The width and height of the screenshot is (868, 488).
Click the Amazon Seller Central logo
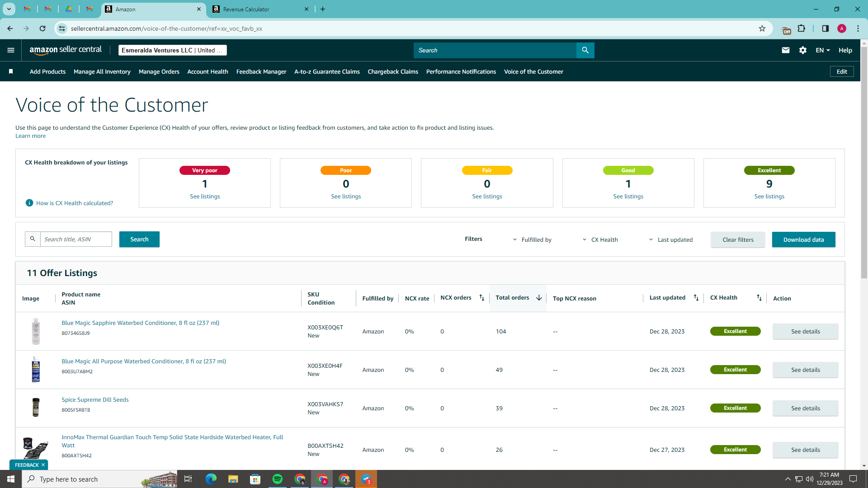pos(66,50)
